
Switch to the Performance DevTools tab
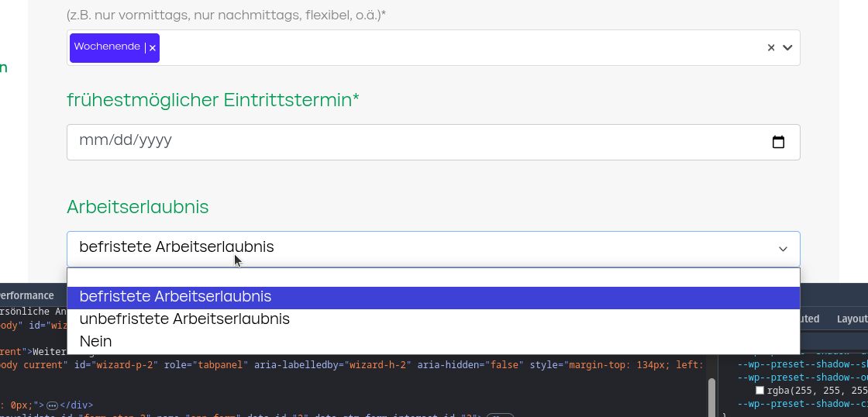27,296
